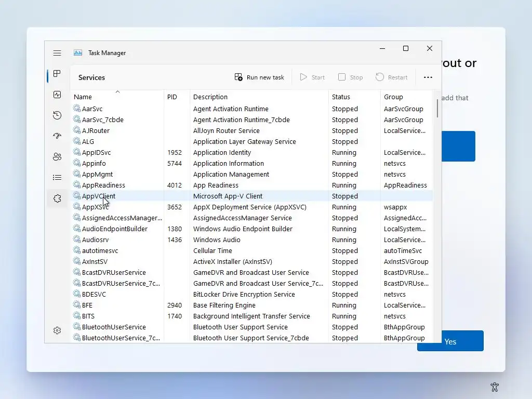This screenshot has height=399, width=532.
Task: Click the wsappx group cell
Action: (x=395, y=207)
